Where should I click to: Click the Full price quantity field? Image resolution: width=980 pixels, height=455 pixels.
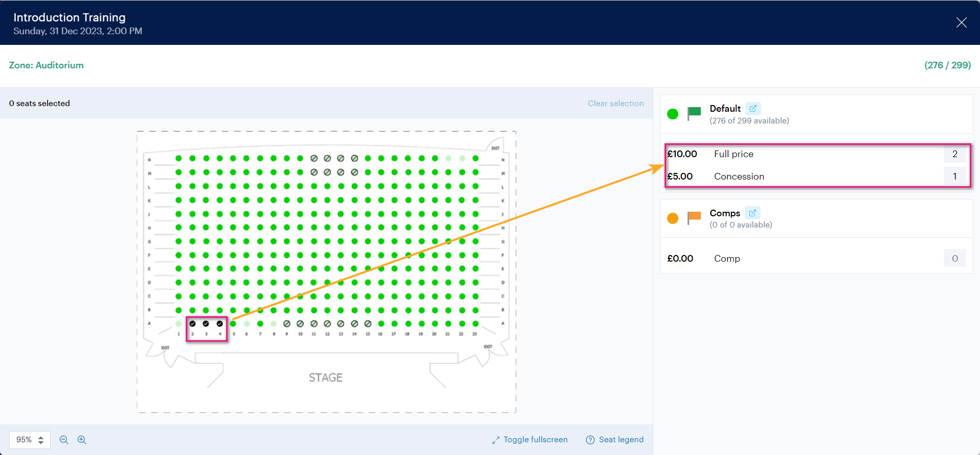955,154
